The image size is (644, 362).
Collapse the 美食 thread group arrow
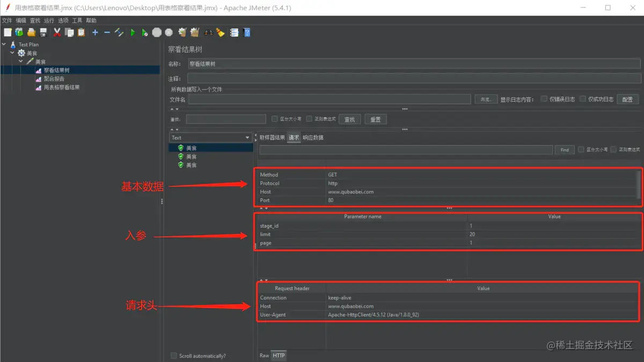[x=12, y=53]
